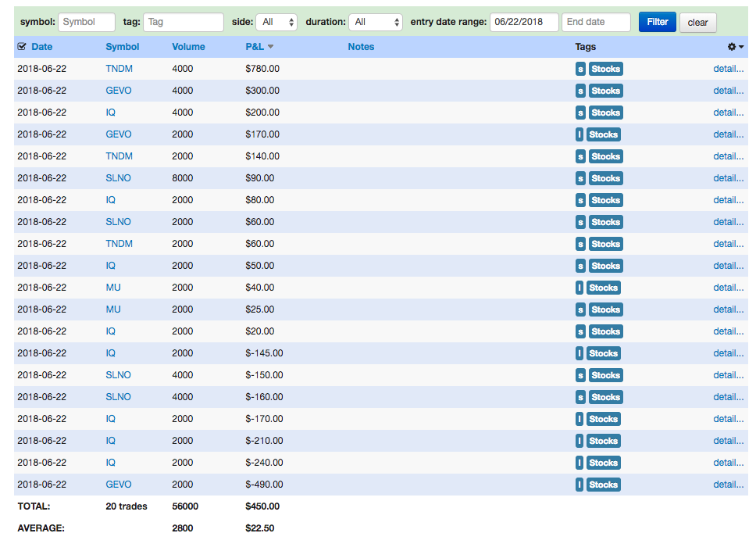Click the clear button
Viewport: 756px width, 551px height.
click(x=697, y=23)
